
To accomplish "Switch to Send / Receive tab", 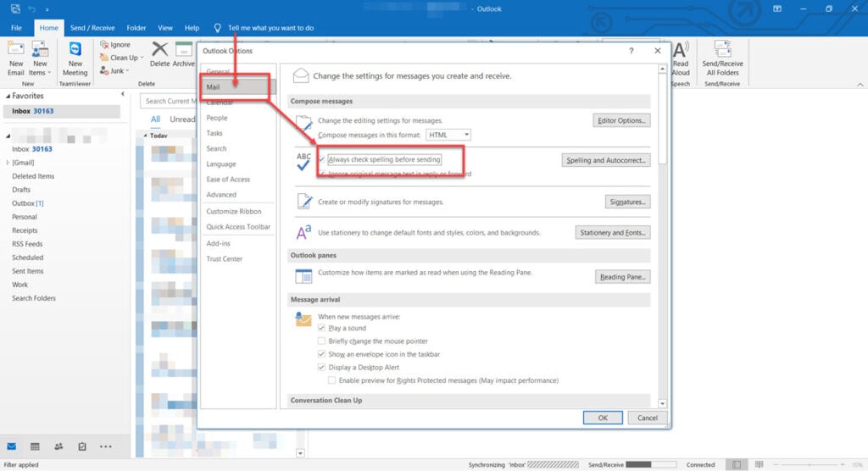I will click(x=92, y=28).
